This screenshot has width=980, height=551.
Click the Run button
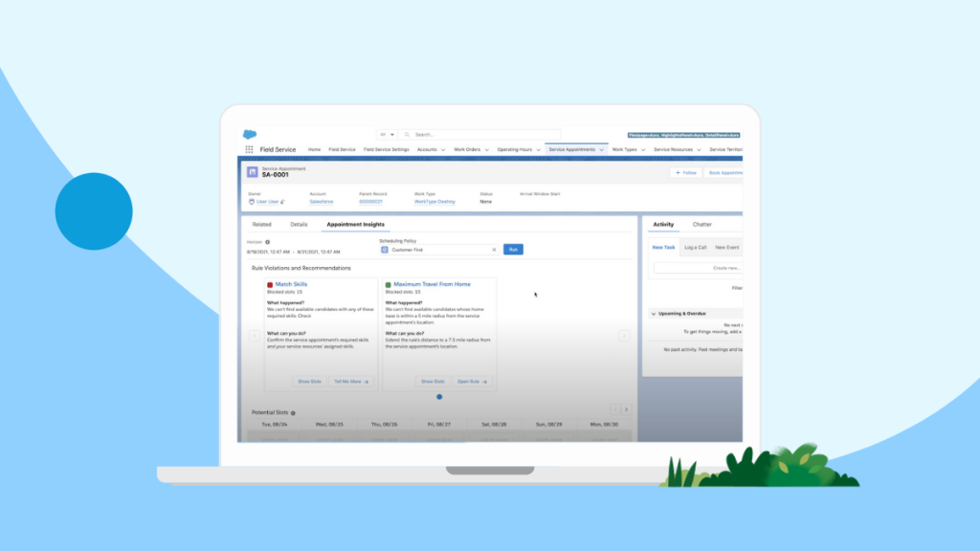pyautogui.click(x=514, y=250)
